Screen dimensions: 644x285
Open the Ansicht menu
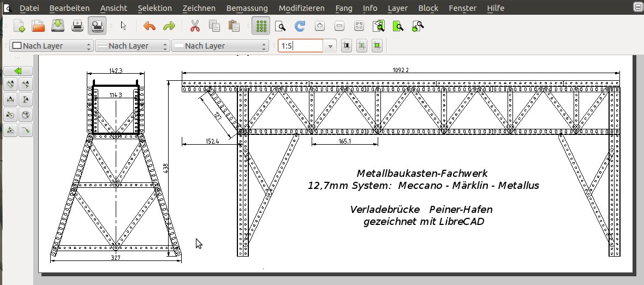click(x=114, y=8)
